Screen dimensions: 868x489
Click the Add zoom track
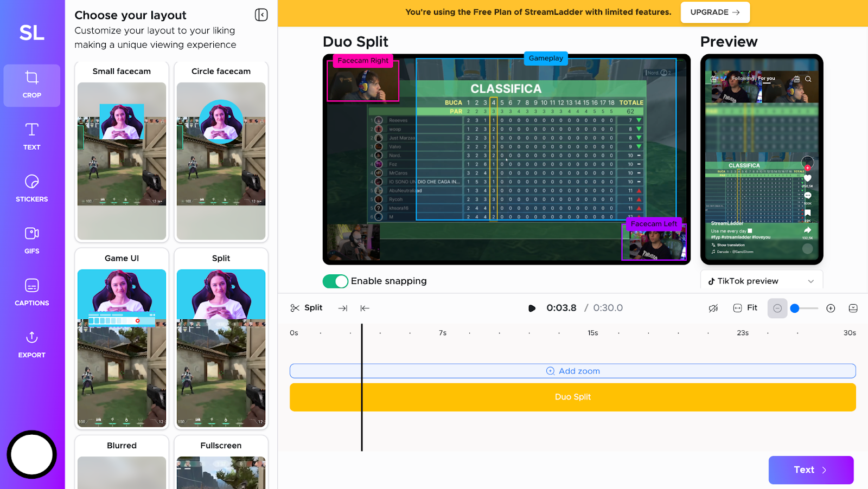[x=572, y=371]
